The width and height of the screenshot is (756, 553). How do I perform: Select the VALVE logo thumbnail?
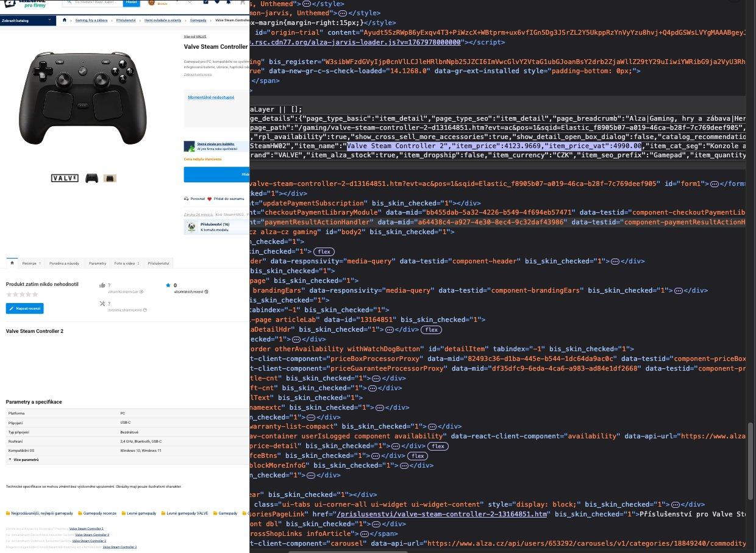(65, 178)
